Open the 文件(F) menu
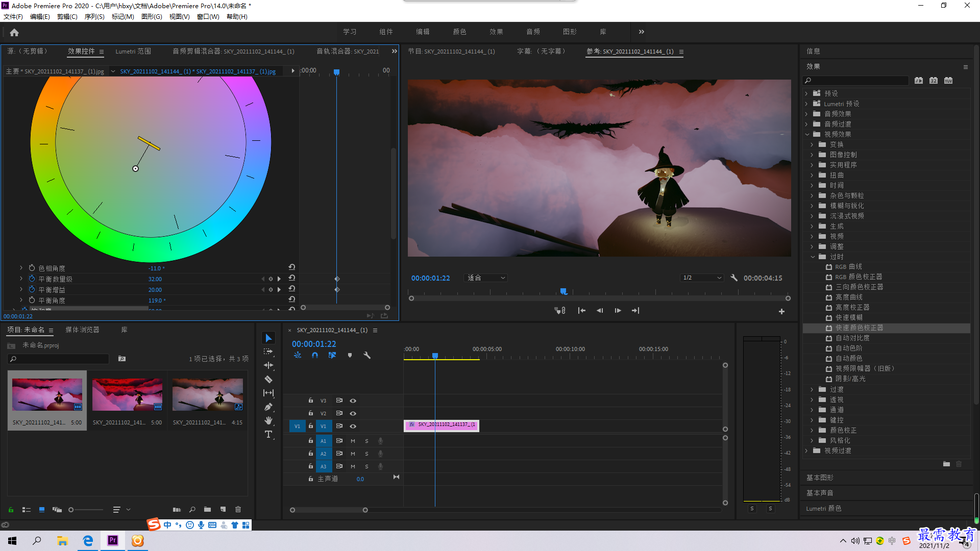 pos(13,17)
